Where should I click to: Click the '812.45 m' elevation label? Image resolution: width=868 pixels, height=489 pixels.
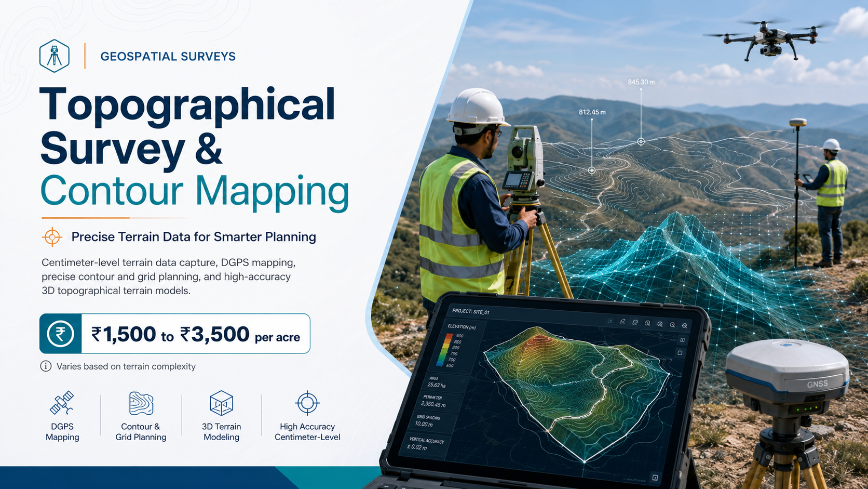(x=592, y=112)
